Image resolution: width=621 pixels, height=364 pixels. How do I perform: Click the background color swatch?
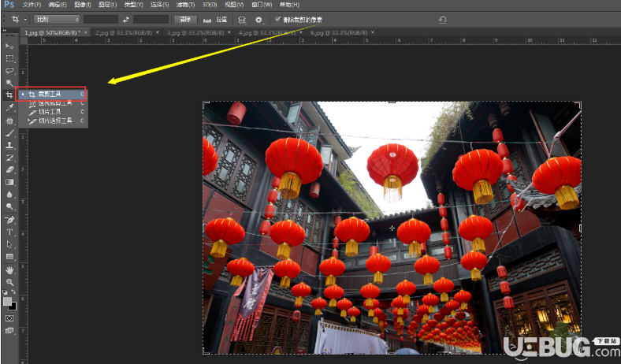click(x=13, y=306)
